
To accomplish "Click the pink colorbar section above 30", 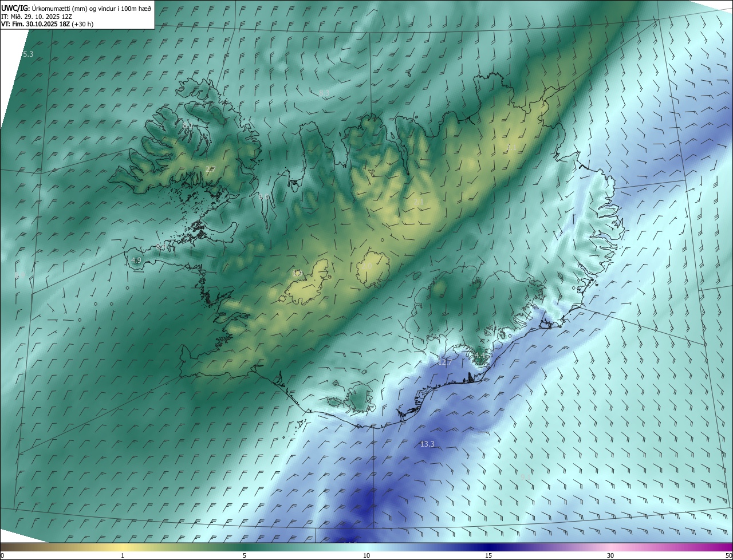I will [610, 547].
